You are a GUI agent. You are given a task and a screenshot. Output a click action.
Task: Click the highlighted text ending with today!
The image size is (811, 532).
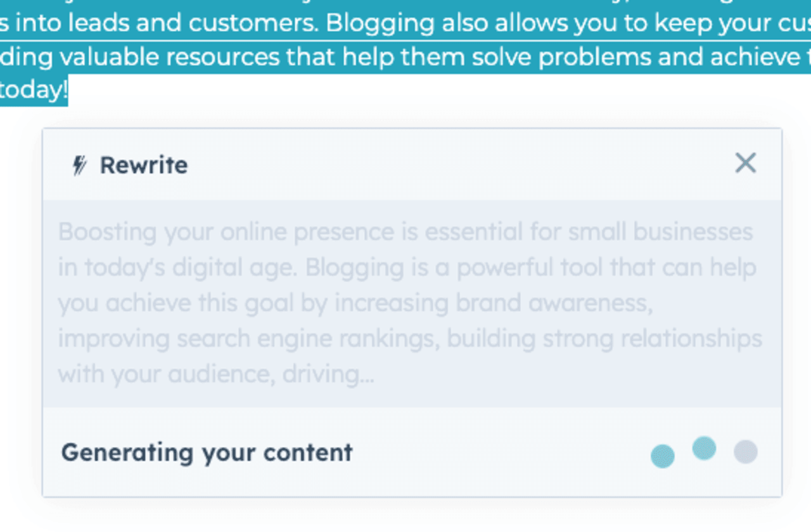click(33, 89)
